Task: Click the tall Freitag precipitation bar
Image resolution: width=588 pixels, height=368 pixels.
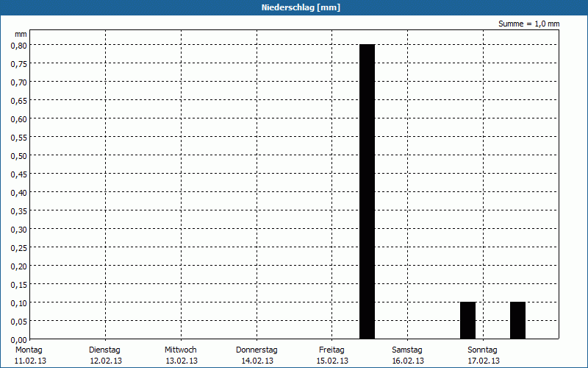Action: click(367, 191)
